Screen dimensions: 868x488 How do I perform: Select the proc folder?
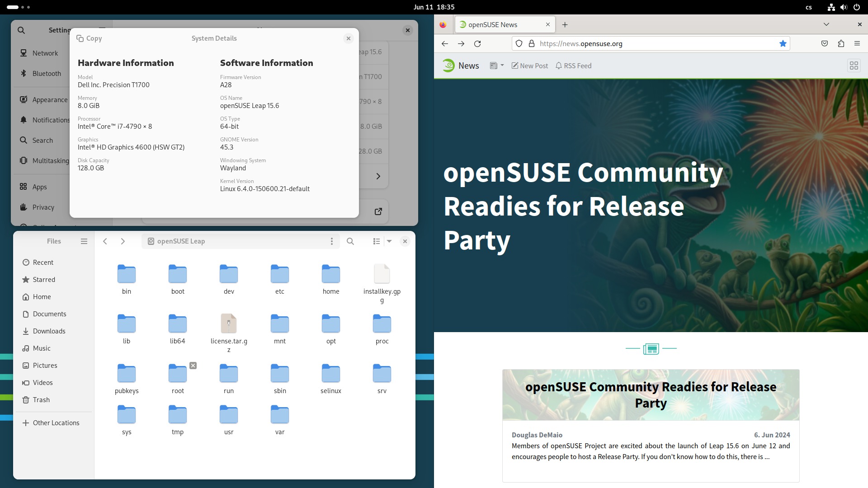click(382, 329)
